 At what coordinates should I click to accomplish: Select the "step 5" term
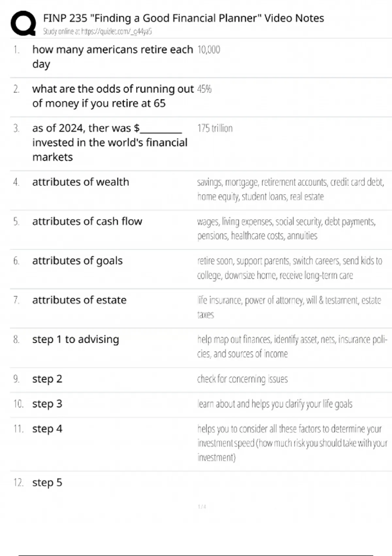tap(47, 482)
